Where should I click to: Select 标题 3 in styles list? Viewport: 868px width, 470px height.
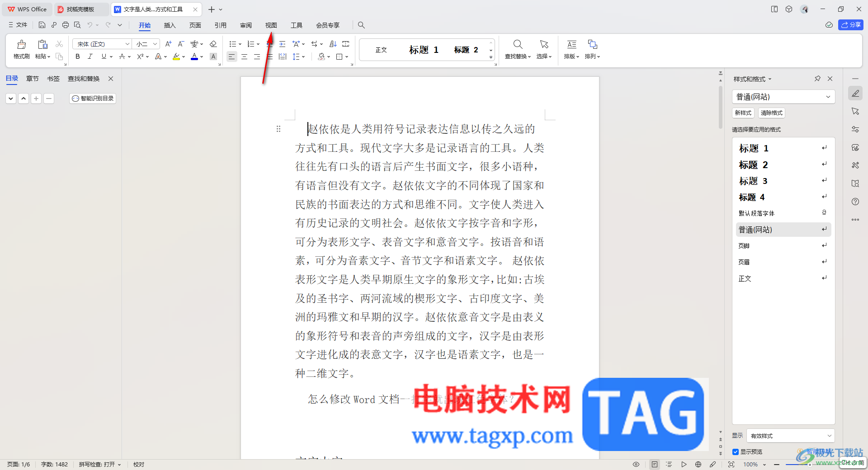point(783,181)
